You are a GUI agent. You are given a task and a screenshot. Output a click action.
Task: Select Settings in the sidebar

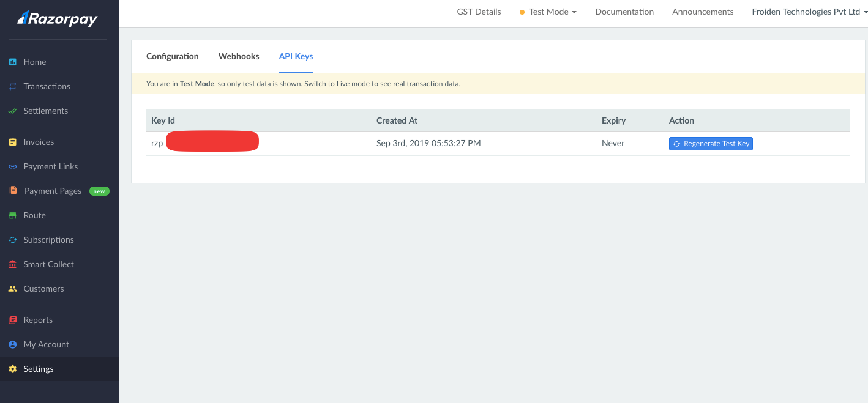(59, 369)
